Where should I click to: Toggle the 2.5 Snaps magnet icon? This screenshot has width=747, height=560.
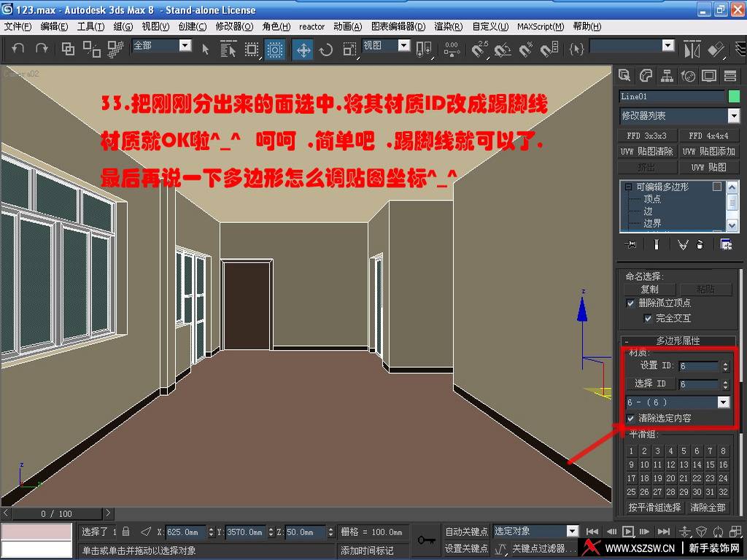pos(479,49)
